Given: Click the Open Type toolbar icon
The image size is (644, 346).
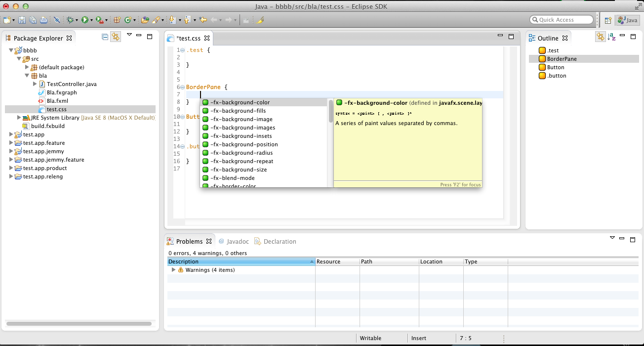Looking at the screenshot, I should (x=145, y=20).
